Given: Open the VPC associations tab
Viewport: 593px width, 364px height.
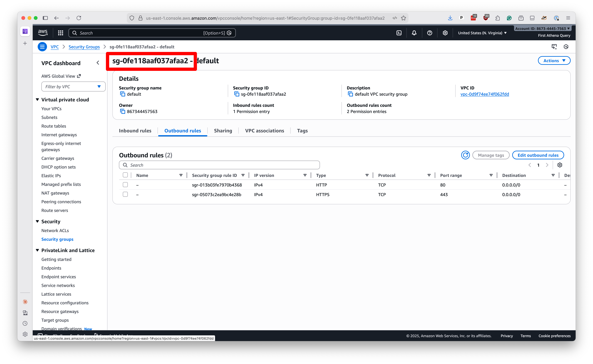Looking at the screenshot, I should coord(264,131).
